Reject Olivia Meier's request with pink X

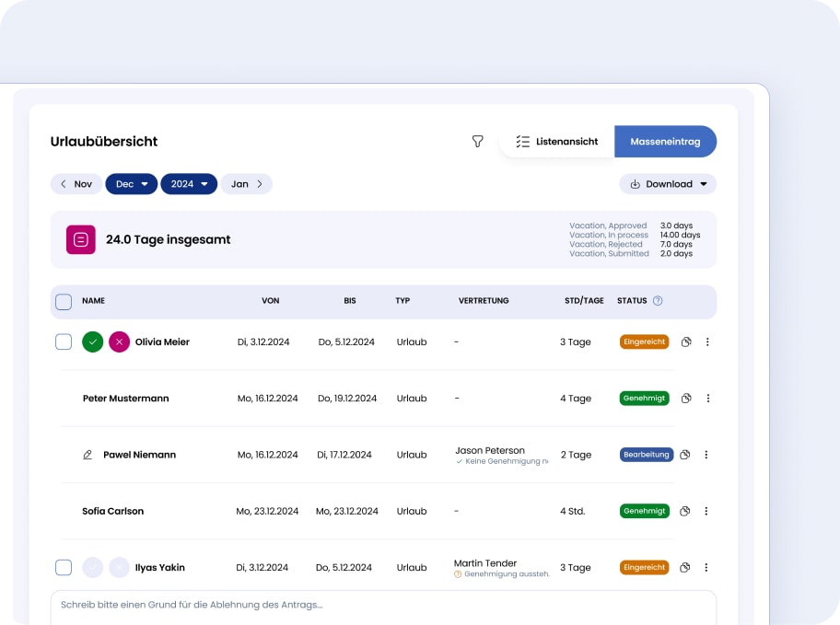click(120, 341)
